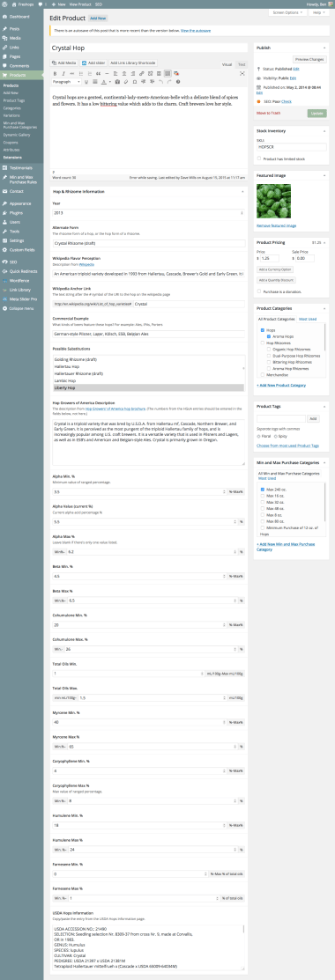Check 'Product has limited stock'
The height and width of the screenshot is (980, 335).
click(x=260, y=158)
